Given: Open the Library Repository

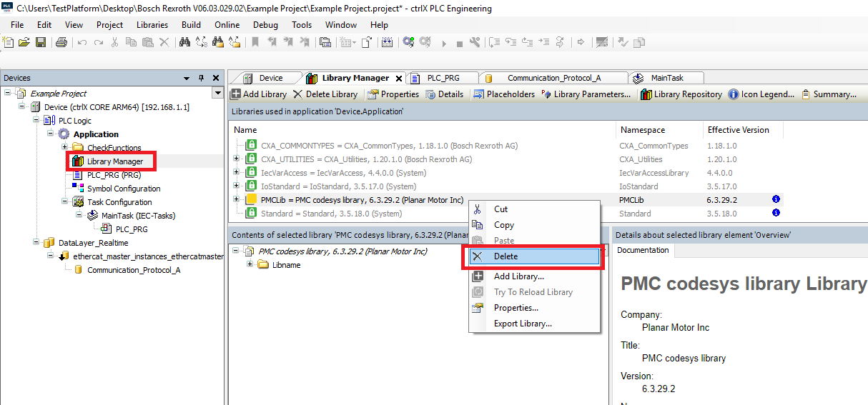Looking at the screenshot, I should click(681, 94).
